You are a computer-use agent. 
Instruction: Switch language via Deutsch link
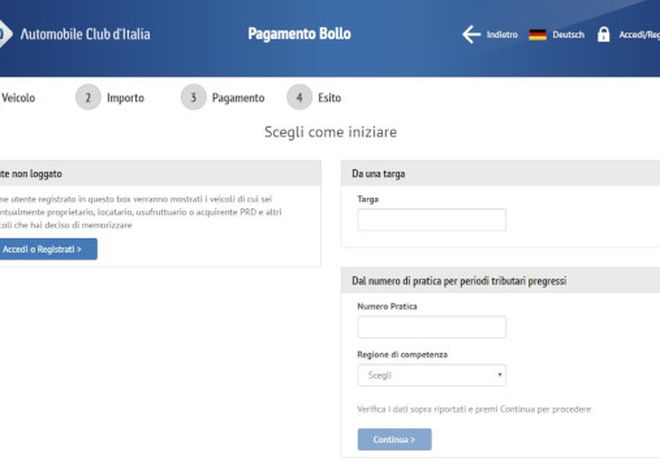point(568,35)
